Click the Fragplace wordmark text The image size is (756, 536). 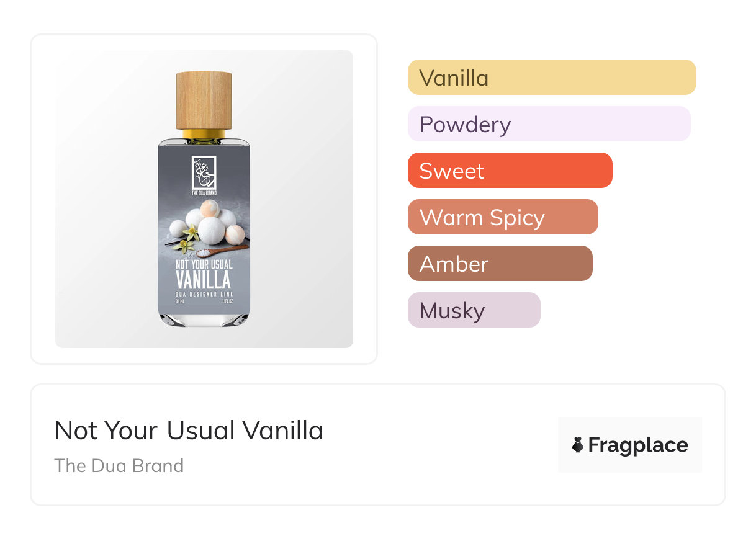[x=638, y=445]
